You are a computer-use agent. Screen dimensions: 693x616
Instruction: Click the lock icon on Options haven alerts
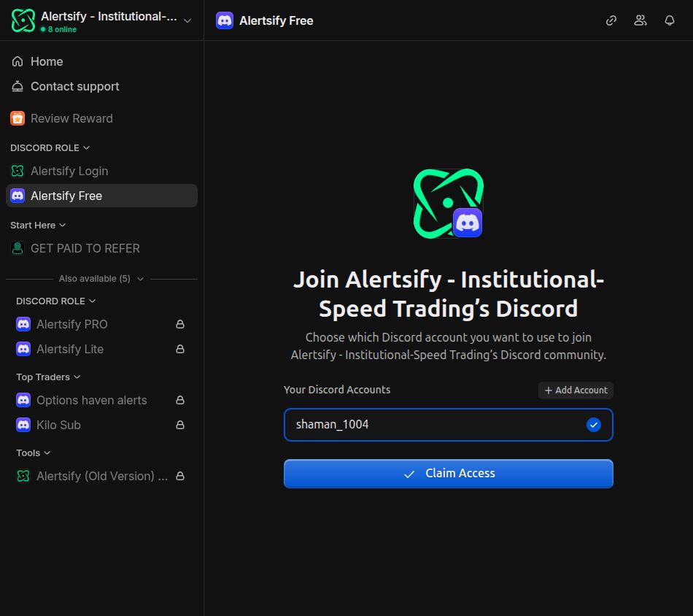180,400
